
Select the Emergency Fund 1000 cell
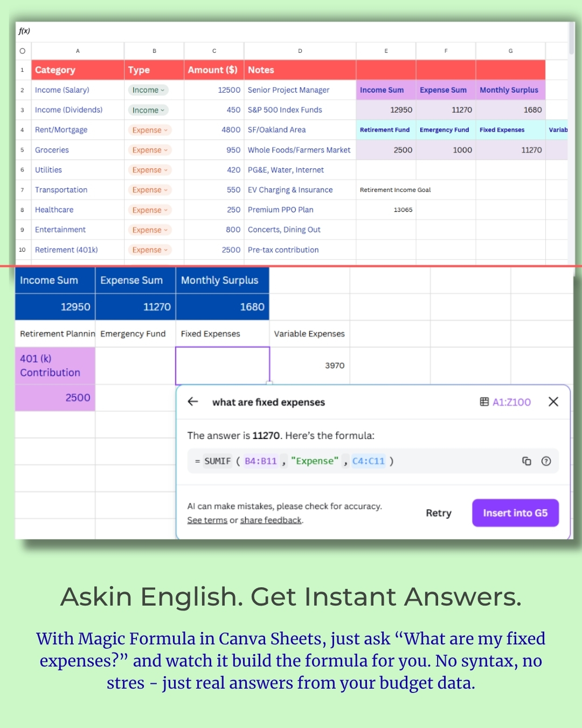point(446,150)
